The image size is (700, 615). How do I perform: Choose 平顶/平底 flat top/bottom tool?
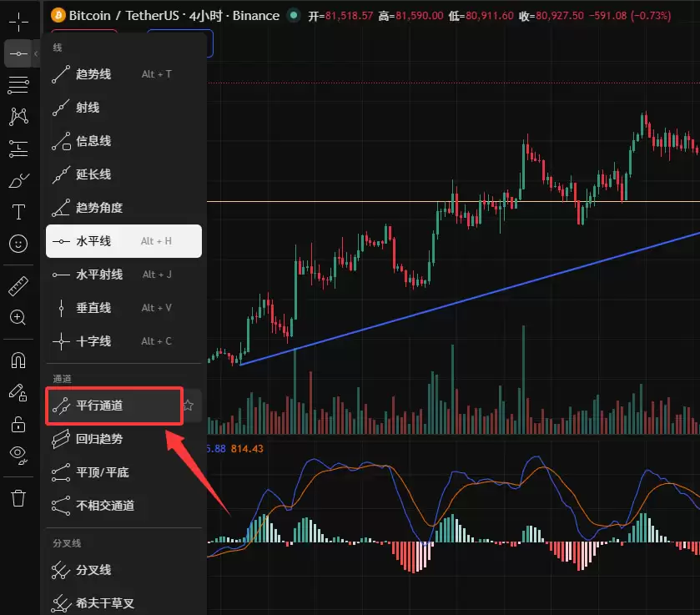tap(123, 472)
